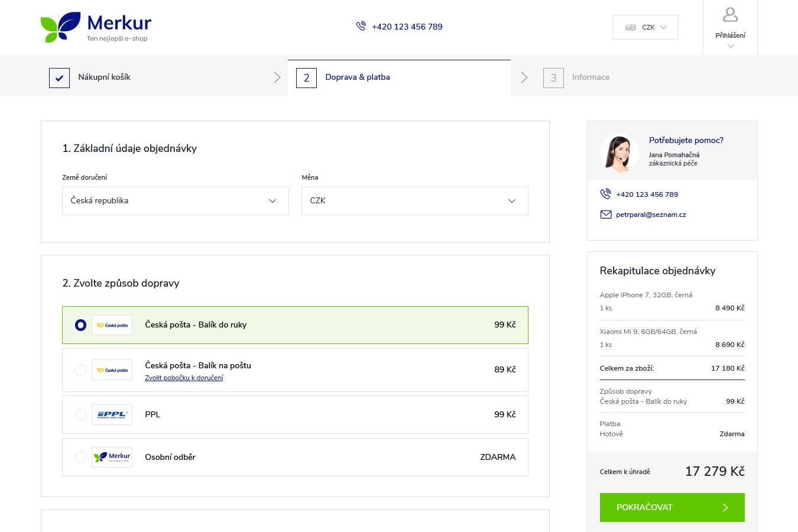
Task: Select Česká pošta Balík do ruky radio
Action: pyautogui.click(x=81, y=325)
